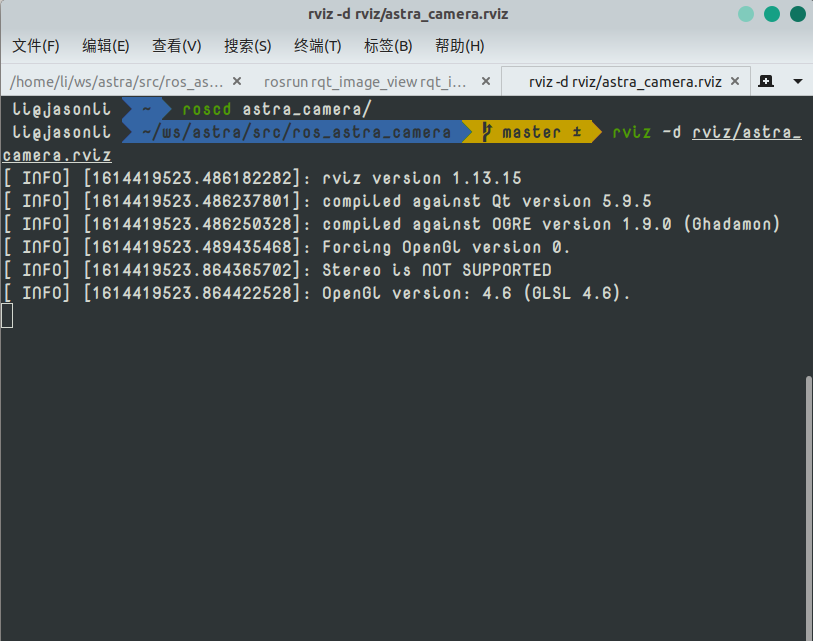
Task: Switch to the rosrun rqt_image_view tab
Action: click(365, 81)
